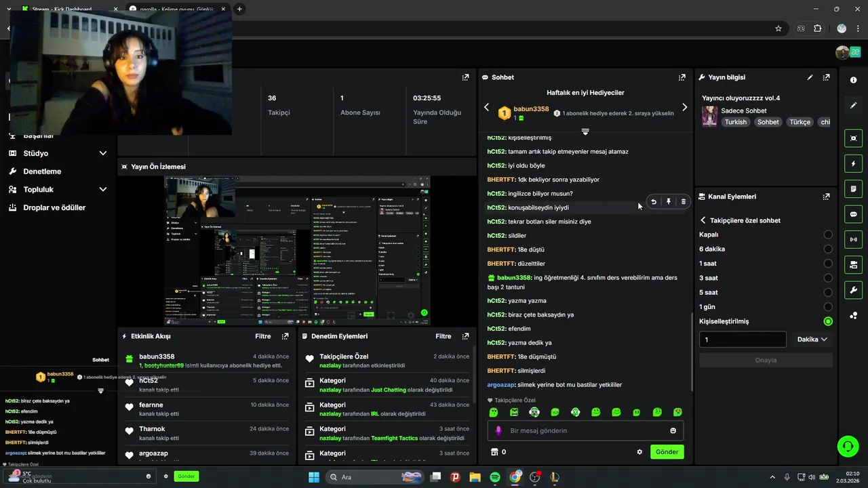
Task: Pop out the Kanal Eylemleri panel
Action: pos(826,197)
